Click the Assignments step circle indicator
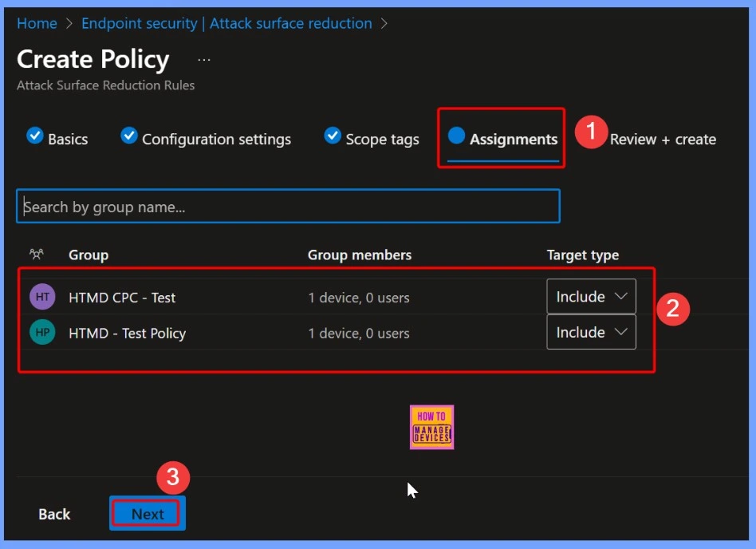Image resolution: width=756 pixels, height=549 pixels. tap(456, 136)
